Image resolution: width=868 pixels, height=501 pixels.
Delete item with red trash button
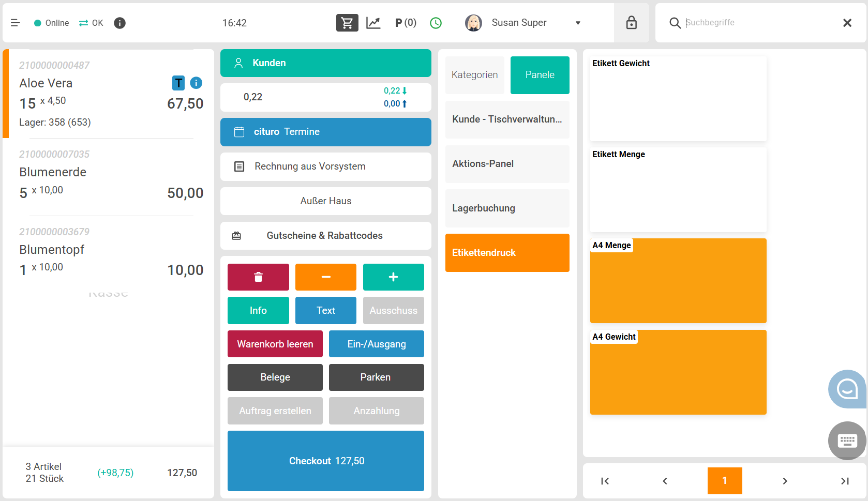pos(258,277)
